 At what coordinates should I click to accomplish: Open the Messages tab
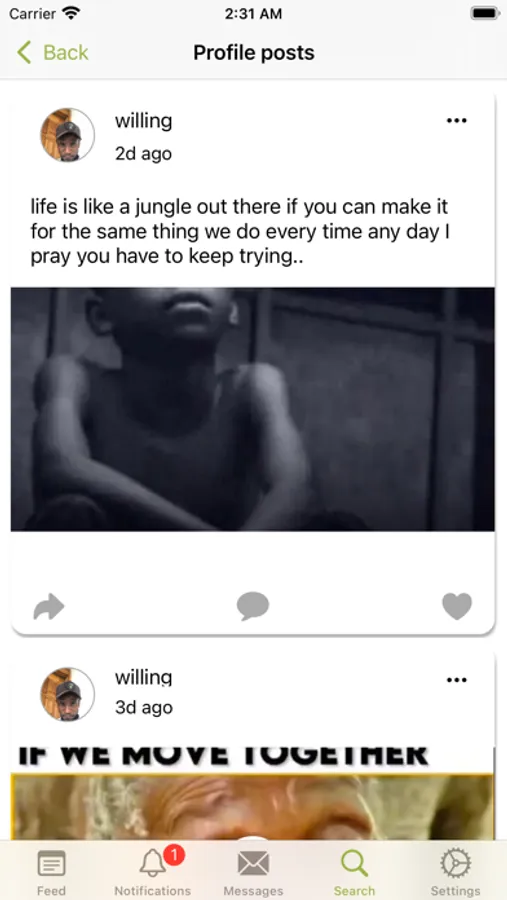click(x=253, y=872)
